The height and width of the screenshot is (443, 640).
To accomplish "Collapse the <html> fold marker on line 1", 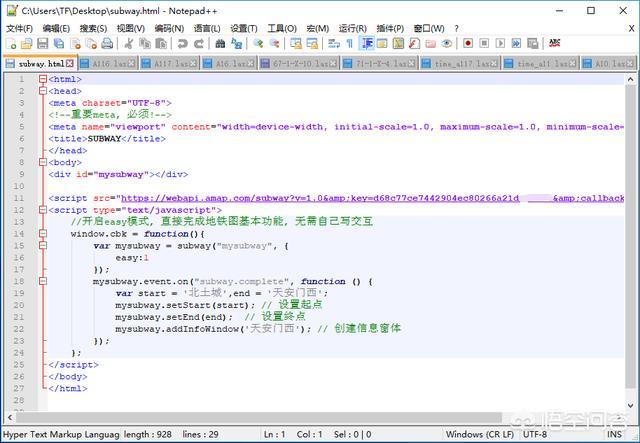I will coord(42,79).
